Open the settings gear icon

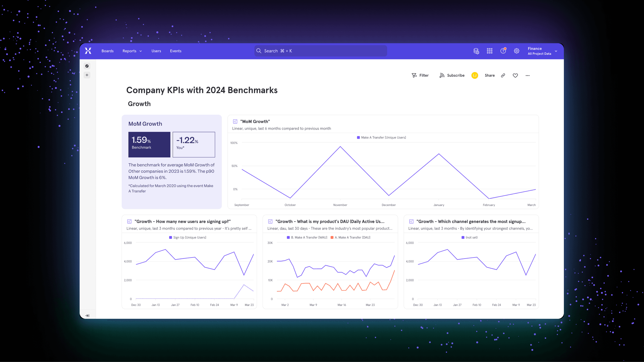click(516, 51)
